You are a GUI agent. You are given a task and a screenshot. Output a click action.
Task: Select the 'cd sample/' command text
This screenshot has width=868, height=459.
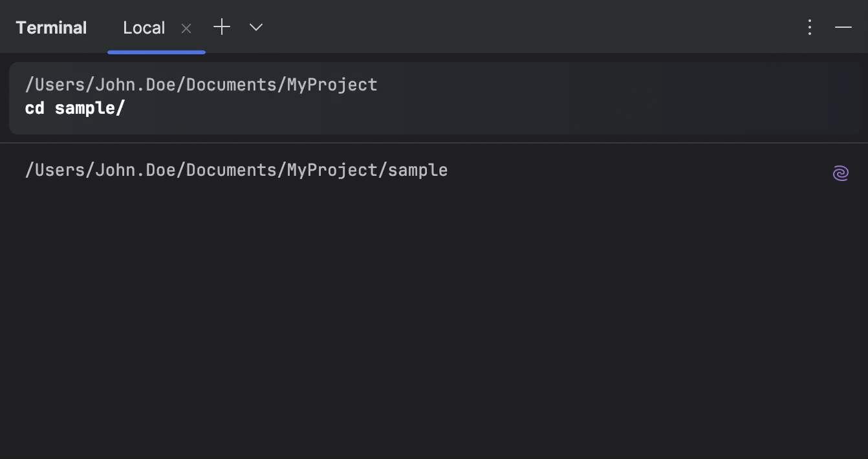(74, 108)
